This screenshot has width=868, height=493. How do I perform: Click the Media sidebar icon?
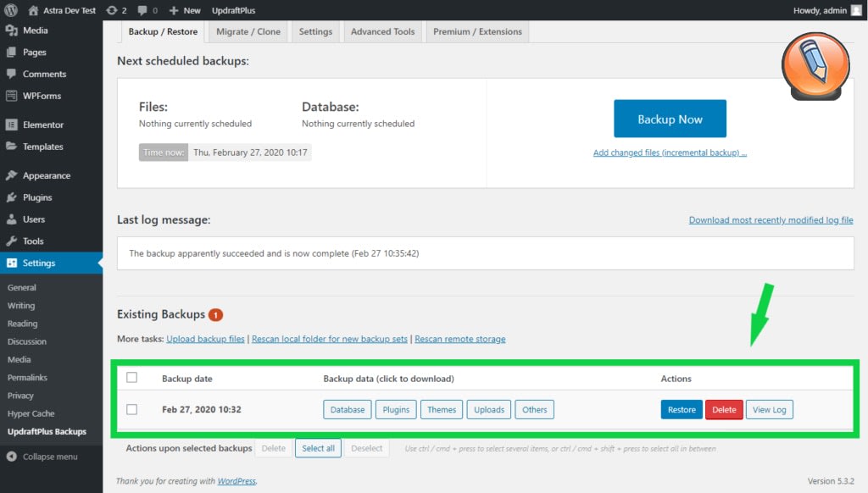click(11, 30)
